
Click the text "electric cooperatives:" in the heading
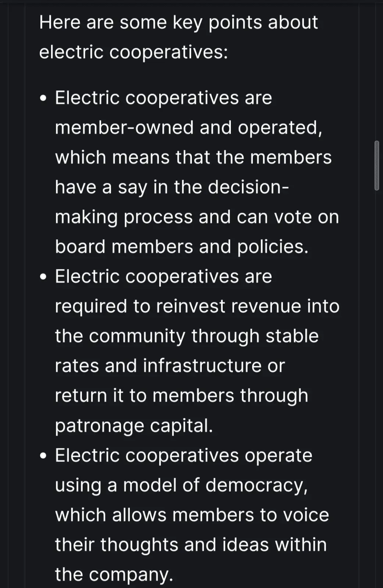pos(133,52)
